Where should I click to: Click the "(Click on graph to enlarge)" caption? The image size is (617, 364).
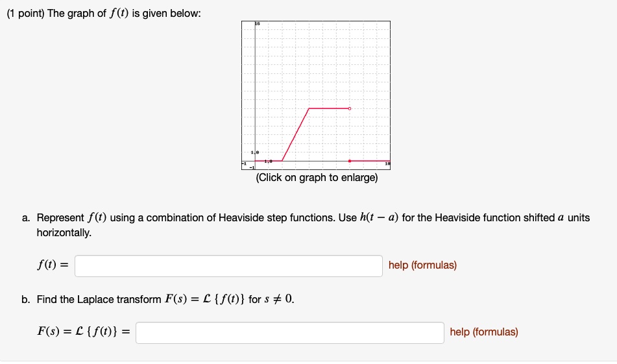click(317, 178)
